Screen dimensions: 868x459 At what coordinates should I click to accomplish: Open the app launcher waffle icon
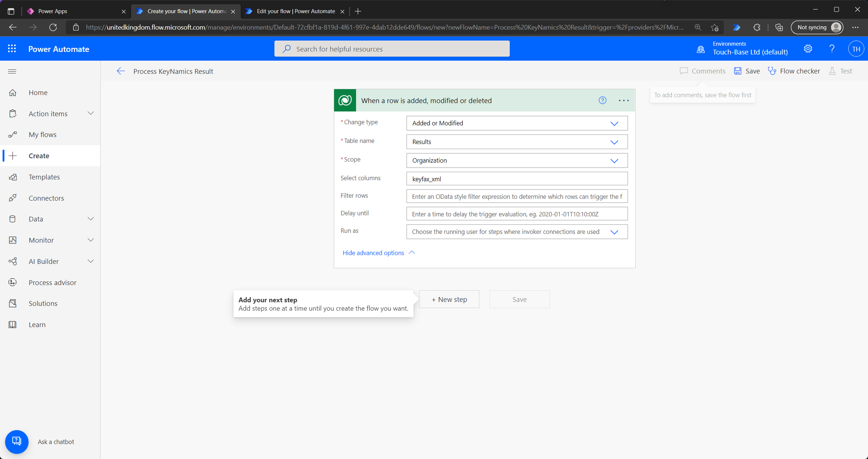12,49
